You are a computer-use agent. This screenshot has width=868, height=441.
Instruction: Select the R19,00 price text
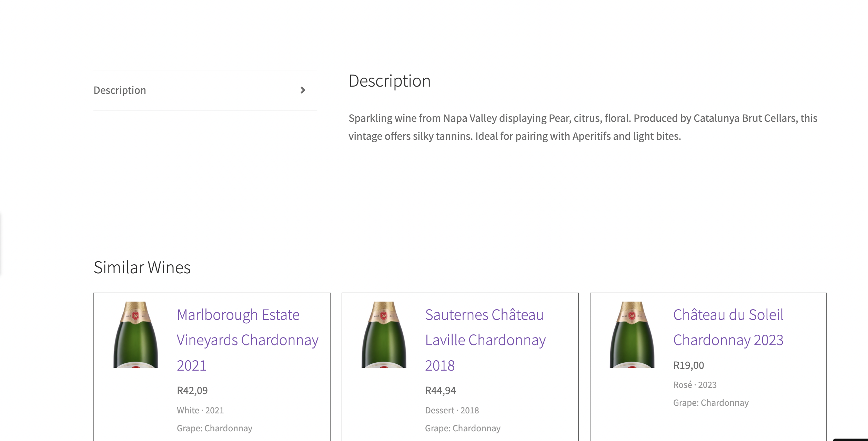click(x=688, y=365)
